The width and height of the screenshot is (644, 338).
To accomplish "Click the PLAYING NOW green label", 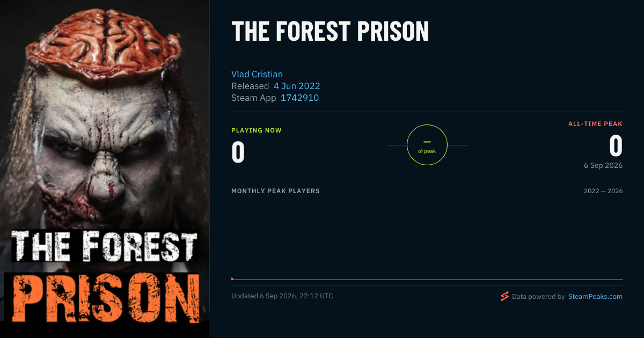I will (x=257, y=130).
